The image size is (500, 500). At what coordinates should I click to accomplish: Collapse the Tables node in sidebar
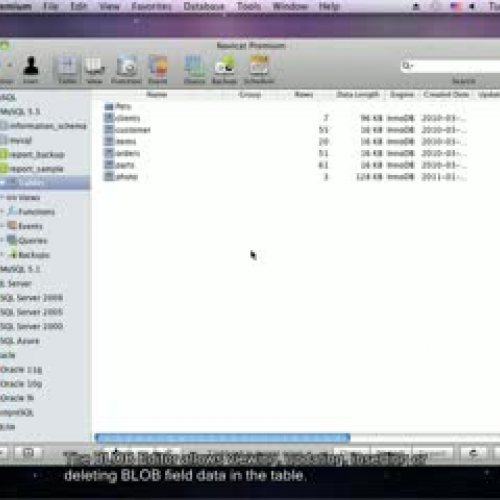(2, 183)
